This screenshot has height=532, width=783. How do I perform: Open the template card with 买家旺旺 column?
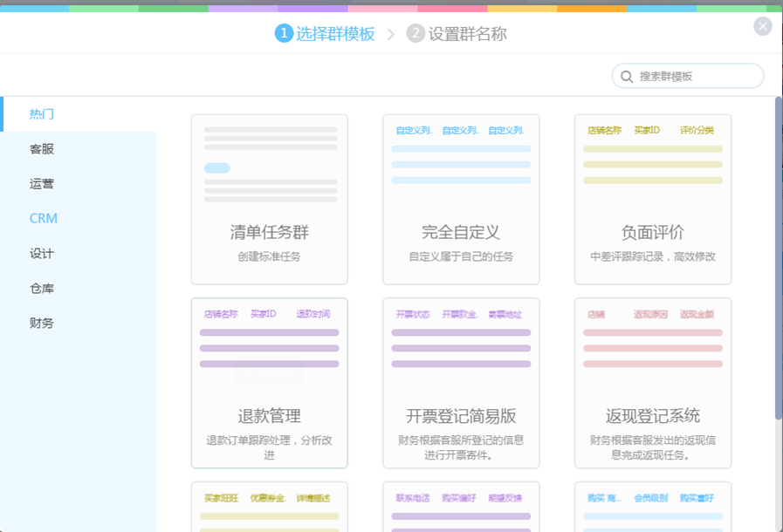click(269, 507)
